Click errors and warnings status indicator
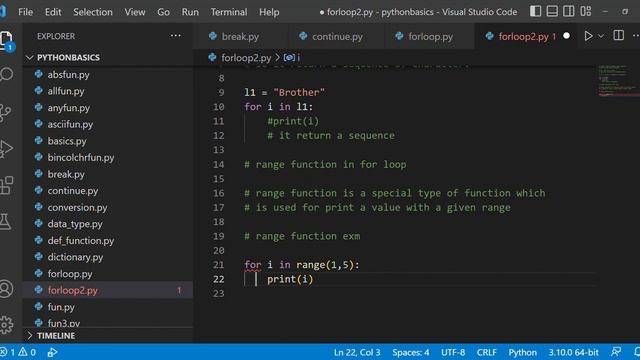This screenshot has width=640, height=360. 18,352
